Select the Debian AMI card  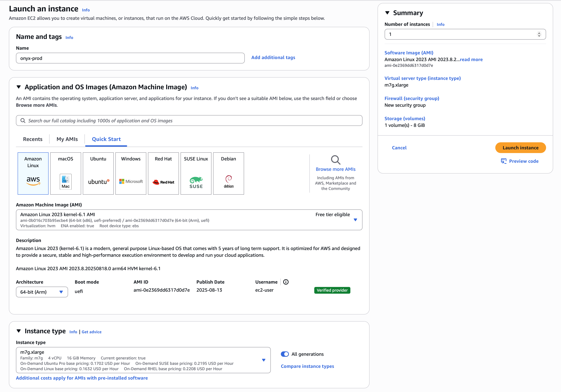[x=228, y=173]
